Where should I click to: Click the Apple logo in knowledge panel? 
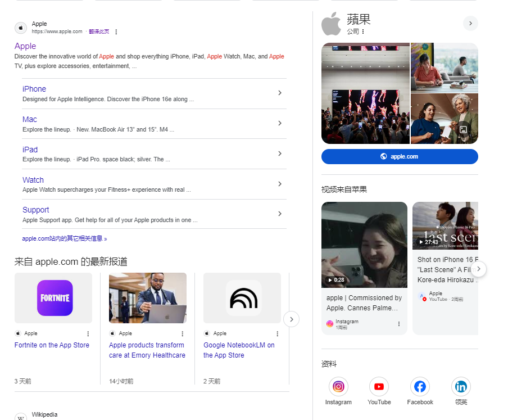pos(331,24)
